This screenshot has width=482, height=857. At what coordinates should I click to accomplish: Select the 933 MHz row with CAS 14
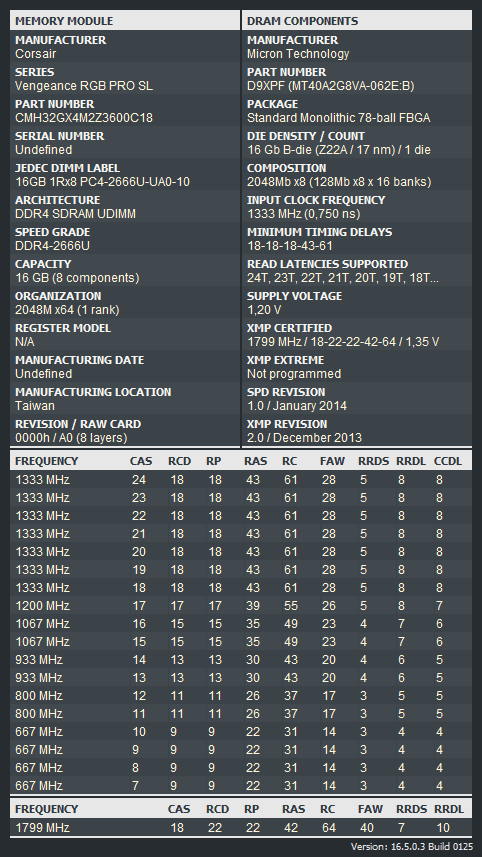pos(241,660)
